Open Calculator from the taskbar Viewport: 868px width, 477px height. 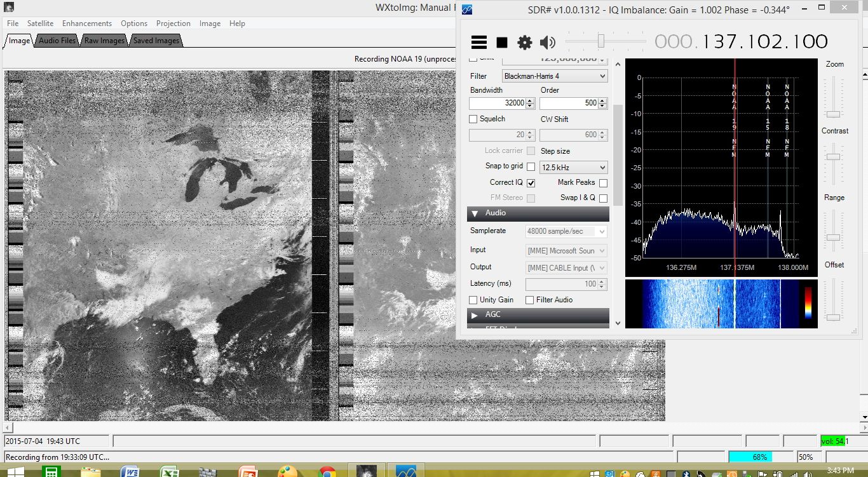[51, 471]
